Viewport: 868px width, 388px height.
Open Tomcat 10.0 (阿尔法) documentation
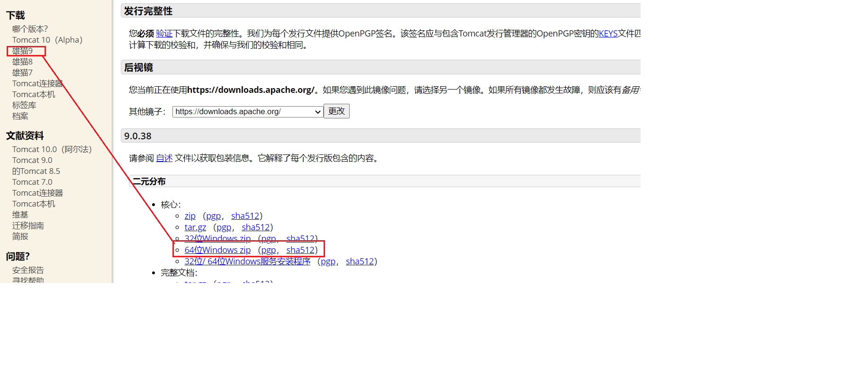[x=52, y=149]
